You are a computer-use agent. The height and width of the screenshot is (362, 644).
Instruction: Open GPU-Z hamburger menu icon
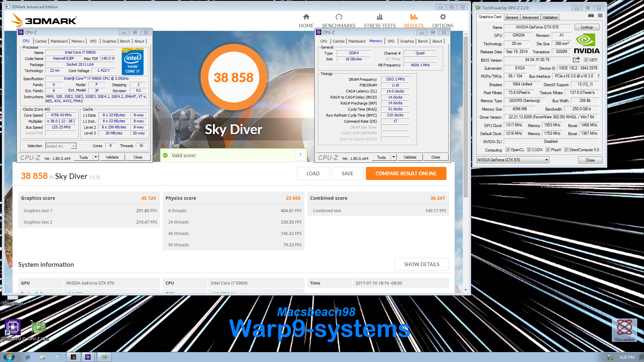[600, 16]
